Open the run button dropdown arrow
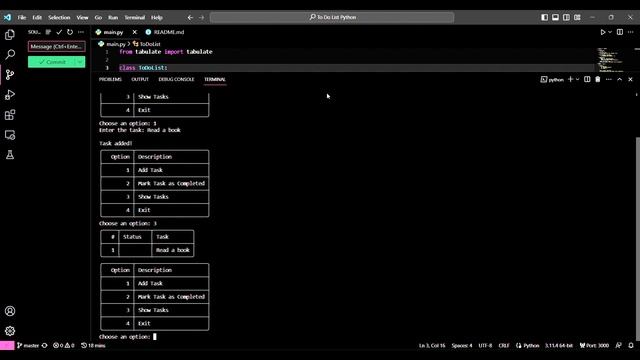Viewport: 640px width, 360px height. coord(610,32)
